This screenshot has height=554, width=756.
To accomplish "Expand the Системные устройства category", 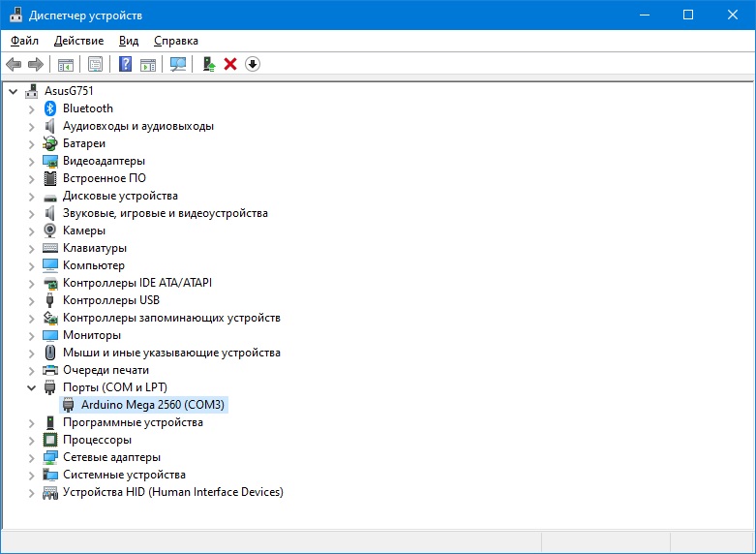I will pos(31,475).
